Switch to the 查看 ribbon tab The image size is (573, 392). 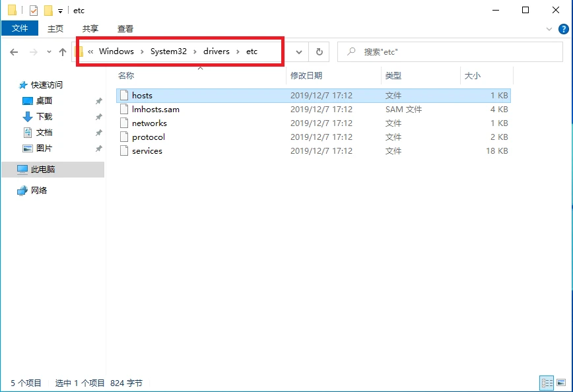(125, 28)
